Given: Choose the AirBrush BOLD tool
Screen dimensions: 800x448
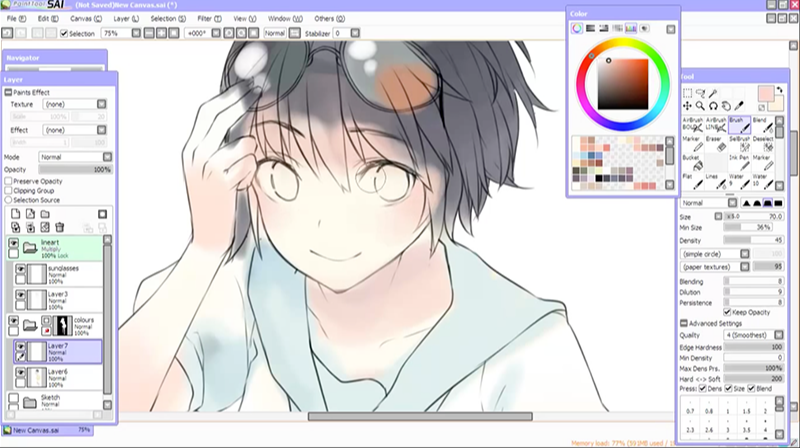Looking at the screenshot, I should tap(693, 125).
